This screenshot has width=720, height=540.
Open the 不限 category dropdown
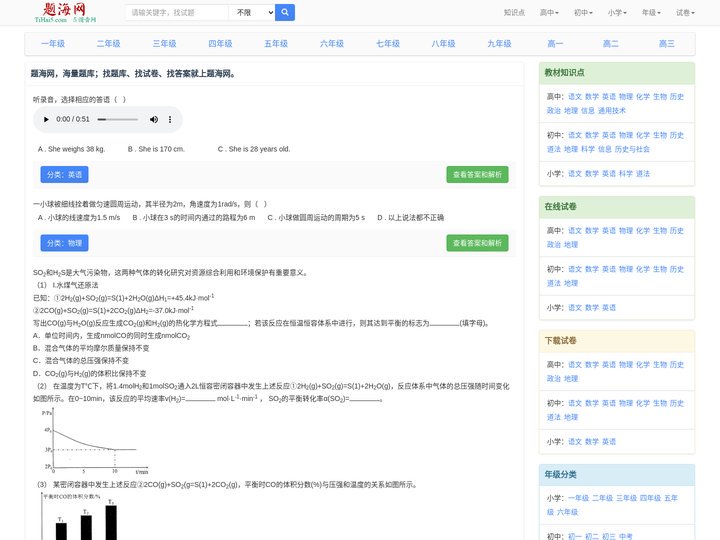click(x=252, y=12)
